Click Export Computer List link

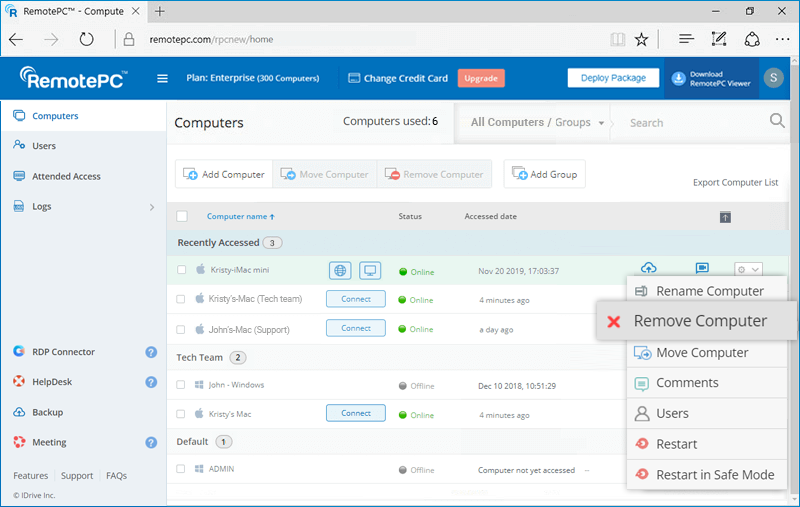pos(735,182)
